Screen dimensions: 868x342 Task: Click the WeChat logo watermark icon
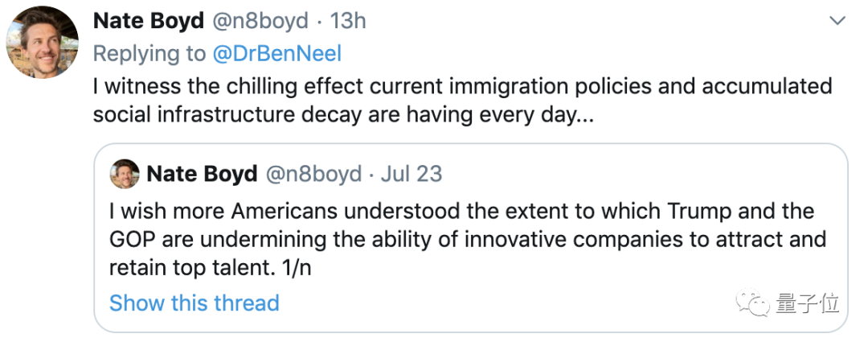pos(755,303)
